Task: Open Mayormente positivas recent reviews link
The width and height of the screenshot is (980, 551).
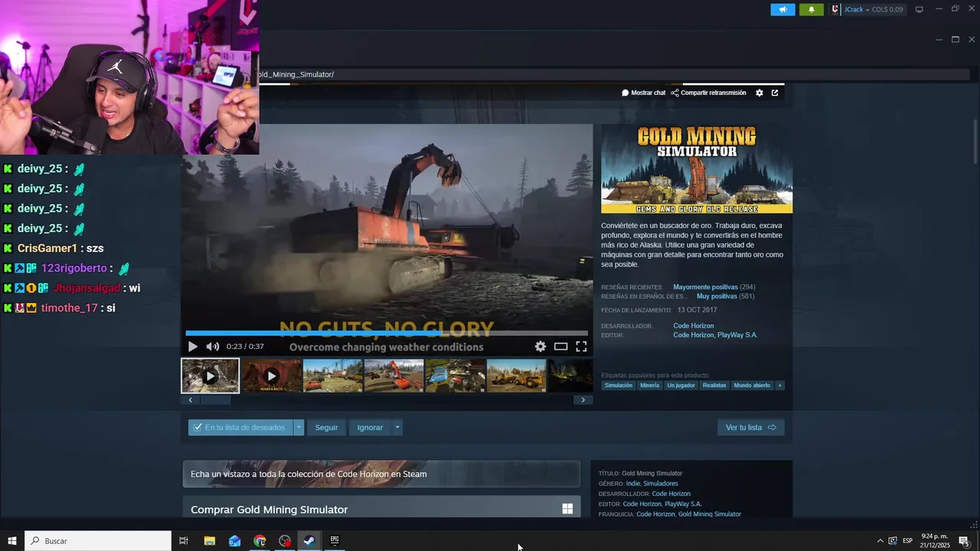Action: (705, 287)
